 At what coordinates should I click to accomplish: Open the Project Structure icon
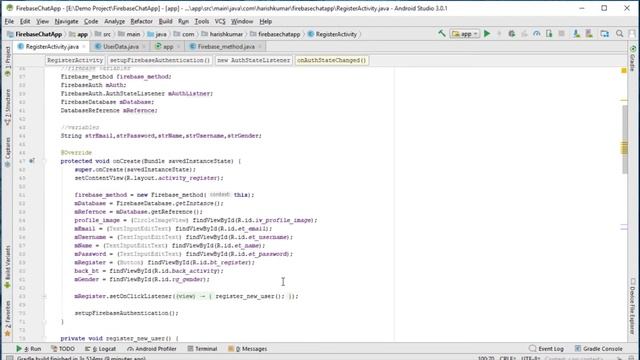coord(604,34)
